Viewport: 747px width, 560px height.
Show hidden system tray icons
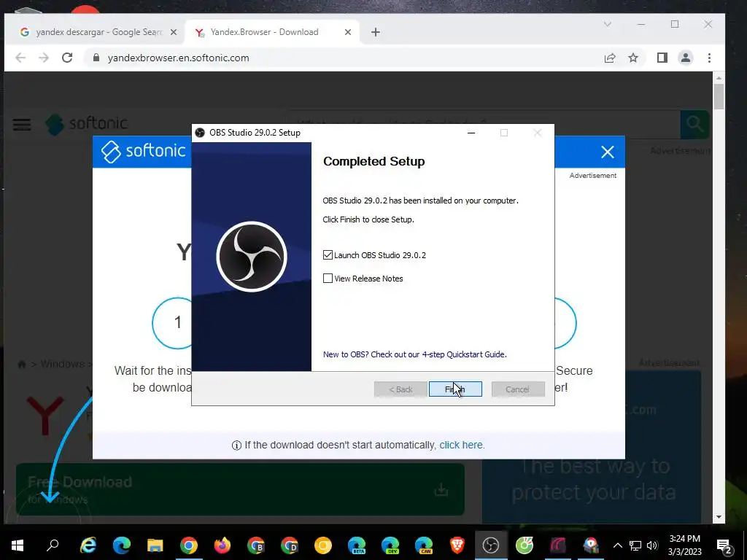tap(617, 545)
